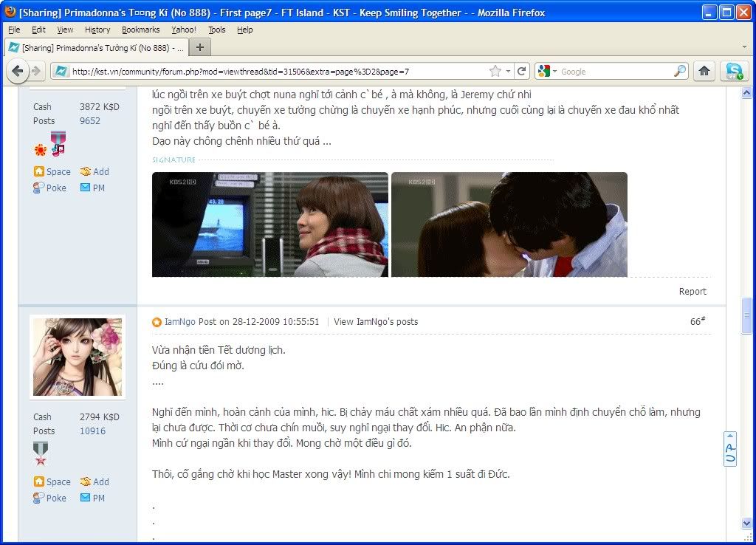The image size is (756, 545).
Task: Click the IamNgo avatar image
Action: tap(78, 357)
